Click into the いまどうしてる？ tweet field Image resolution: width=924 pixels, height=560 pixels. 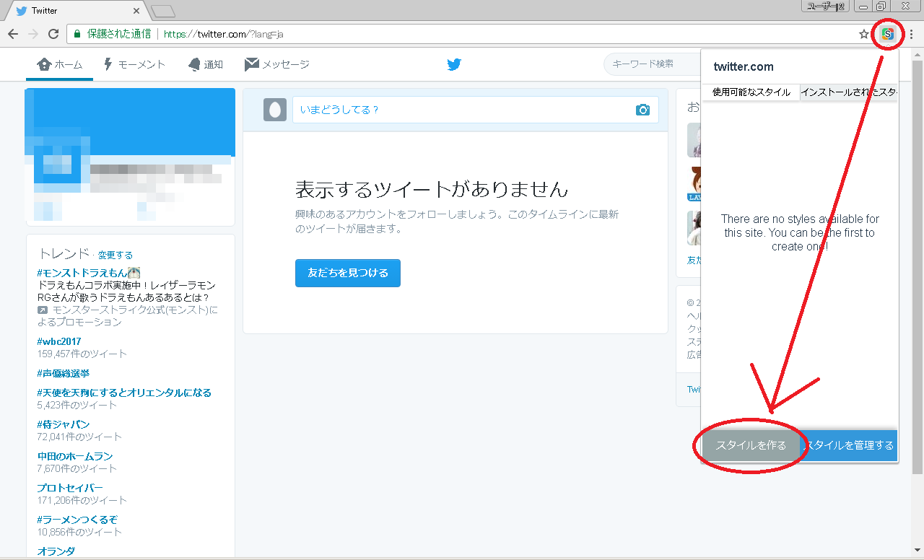475,110
